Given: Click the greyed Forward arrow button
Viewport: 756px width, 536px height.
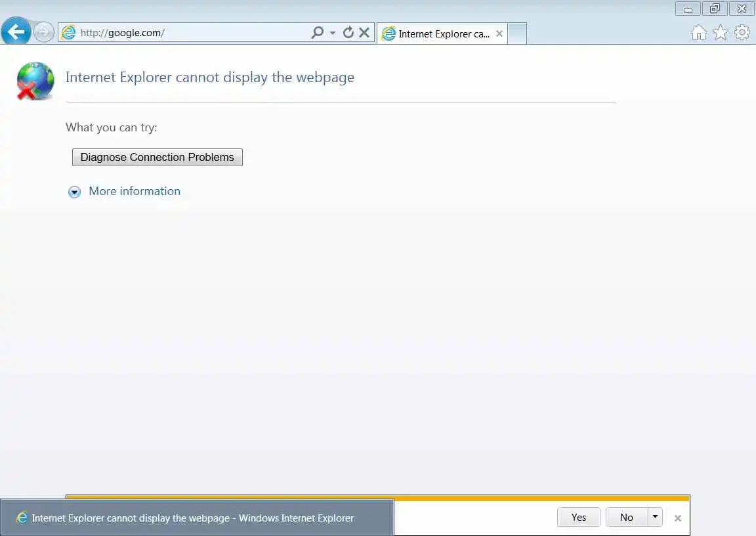Looking at the screenshot, I should pos(43,32).
